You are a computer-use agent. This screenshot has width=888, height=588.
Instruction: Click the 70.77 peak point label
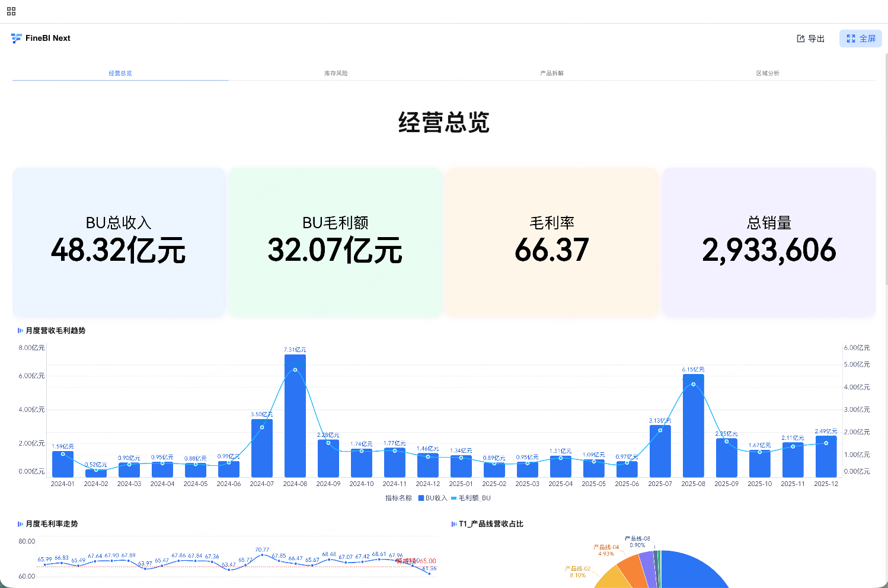coord(262,549)
